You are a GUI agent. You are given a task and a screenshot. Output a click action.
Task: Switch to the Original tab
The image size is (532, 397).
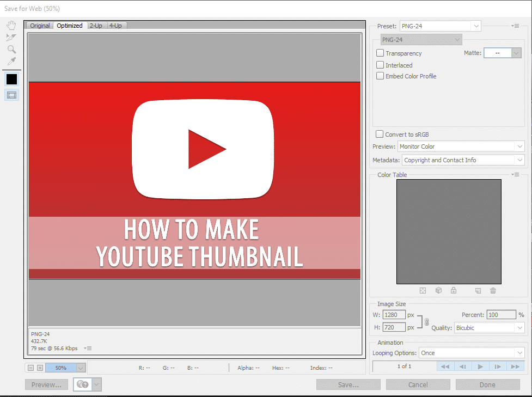point(40,26)
